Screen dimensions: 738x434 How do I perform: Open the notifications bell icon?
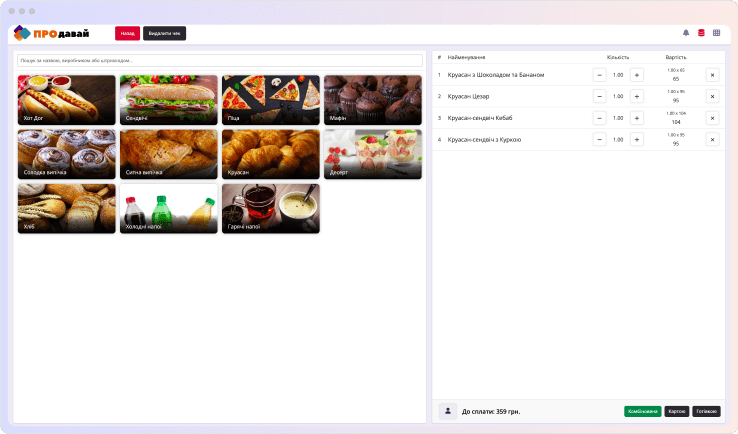coord(686,33)
